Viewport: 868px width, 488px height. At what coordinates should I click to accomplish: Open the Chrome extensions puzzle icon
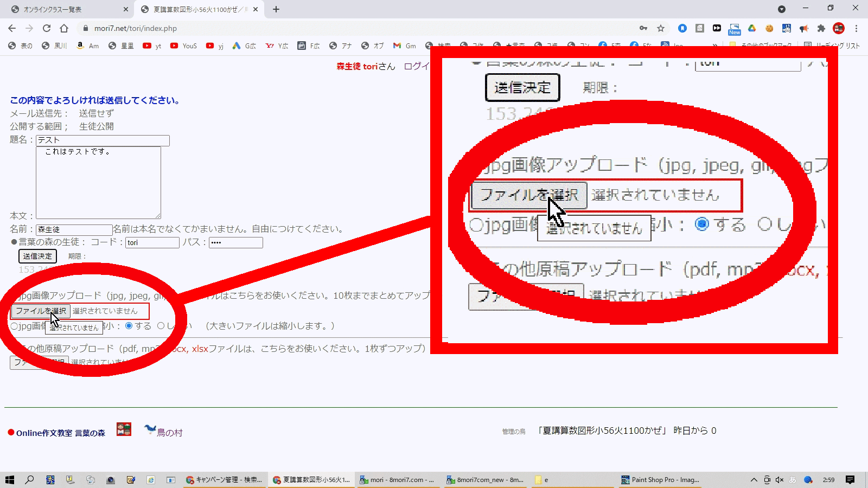point(821,28)
